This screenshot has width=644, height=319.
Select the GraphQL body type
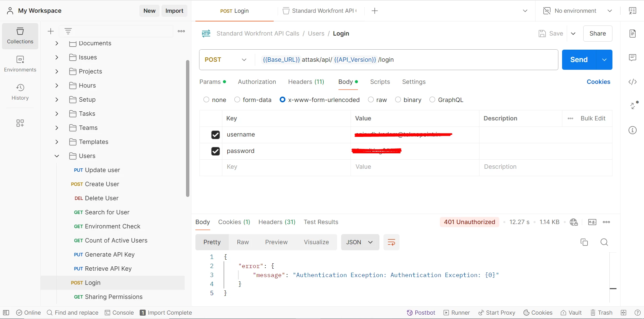pos(432,100)
